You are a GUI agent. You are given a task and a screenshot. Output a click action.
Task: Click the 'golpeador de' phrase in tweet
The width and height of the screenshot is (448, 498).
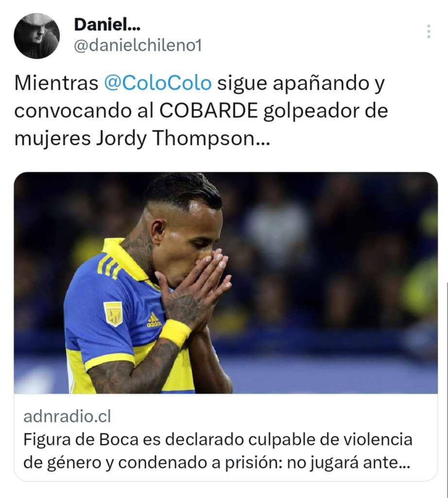tap(326, 111)
